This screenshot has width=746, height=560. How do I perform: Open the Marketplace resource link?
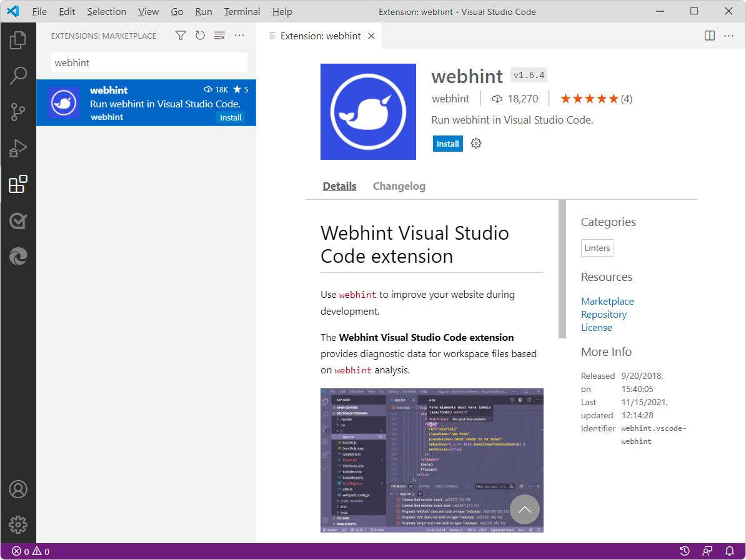607,302
